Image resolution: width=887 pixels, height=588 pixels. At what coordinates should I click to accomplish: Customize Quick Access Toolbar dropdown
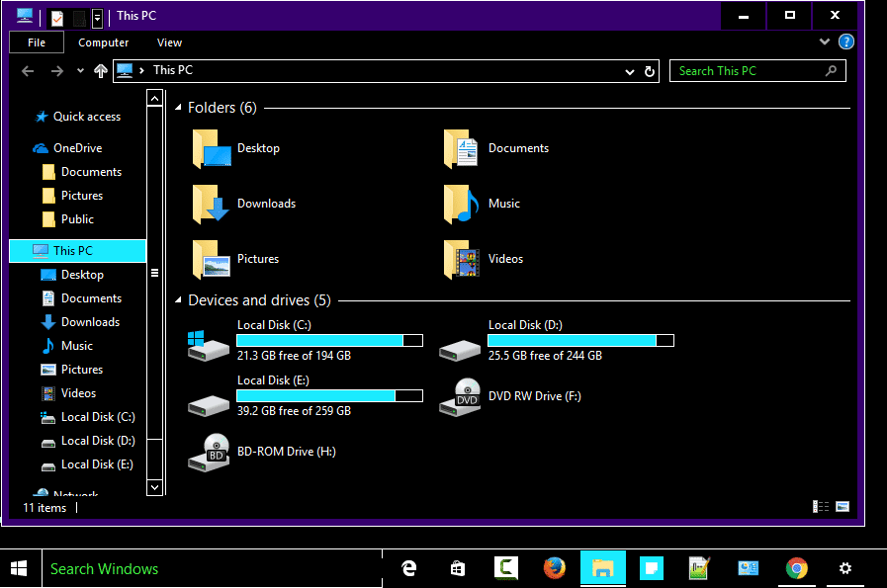[97, 19]
